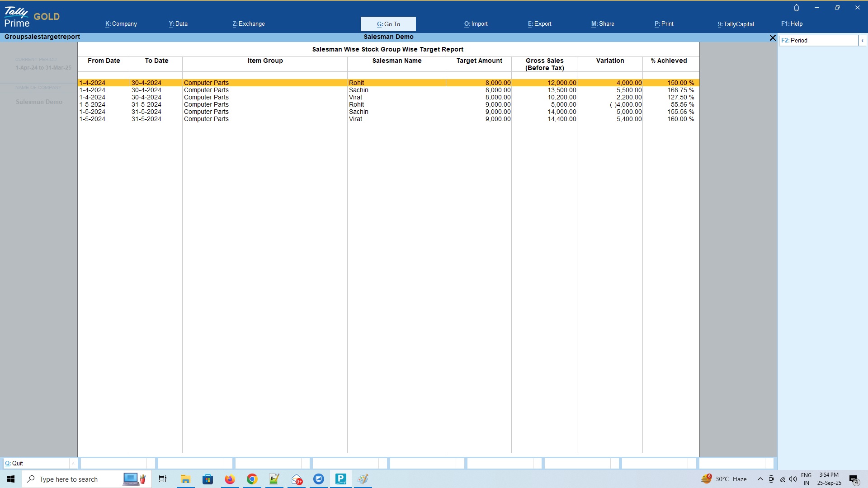The width and height of the screenshot is (868, 488).
Task: Select the Sachin 1-5-2024 report row
Action: click(359, 112)
